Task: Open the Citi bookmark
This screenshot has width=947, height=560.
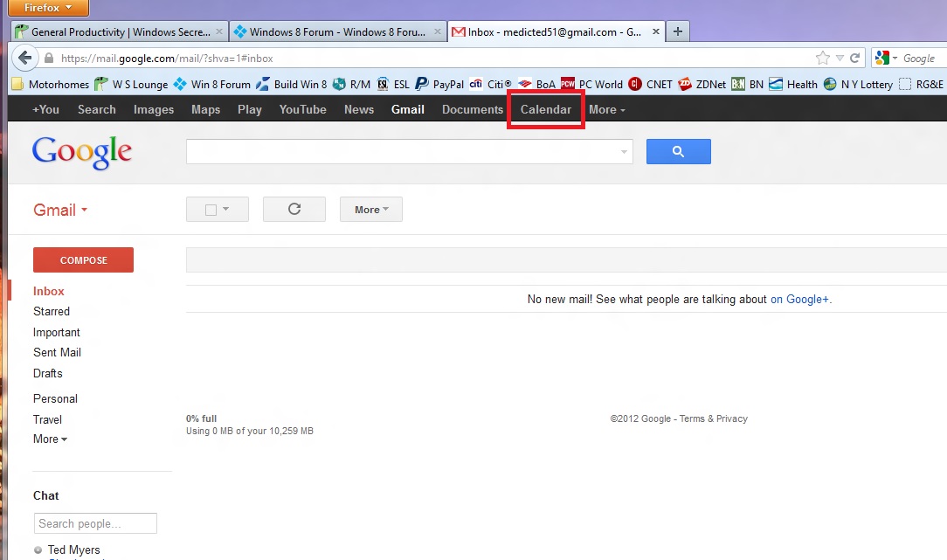Action: click(x=490, y=85)
